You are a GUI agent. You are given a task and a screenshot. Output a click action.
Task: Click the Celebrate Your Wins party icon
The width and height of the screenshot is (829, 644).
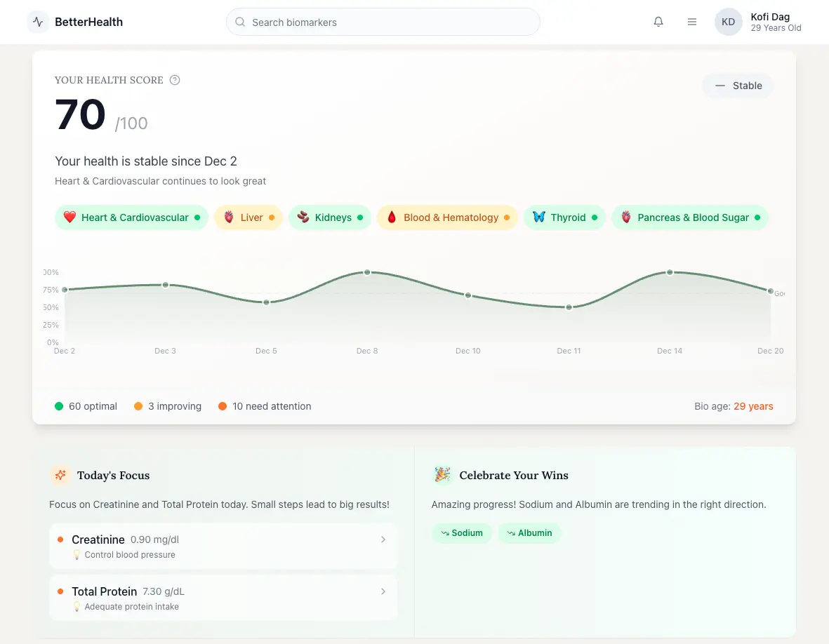coord(442,475)
